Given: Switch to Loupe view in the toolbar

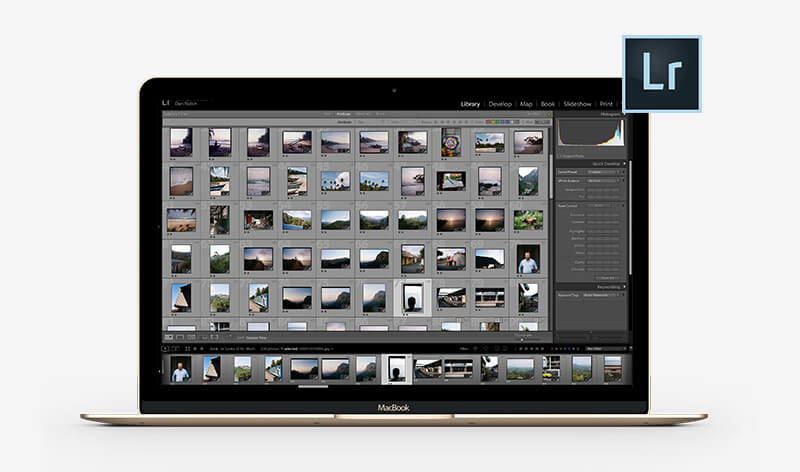Looking at the screenshot, I should [180, 337].
